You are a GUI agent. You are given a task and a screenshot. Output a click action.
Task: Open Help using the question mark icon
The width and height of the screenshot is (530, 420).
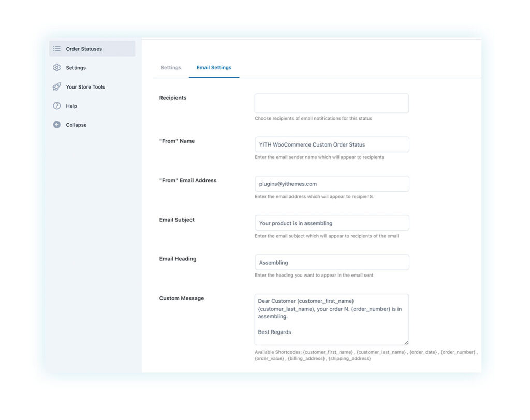click(x=57, y=106)
